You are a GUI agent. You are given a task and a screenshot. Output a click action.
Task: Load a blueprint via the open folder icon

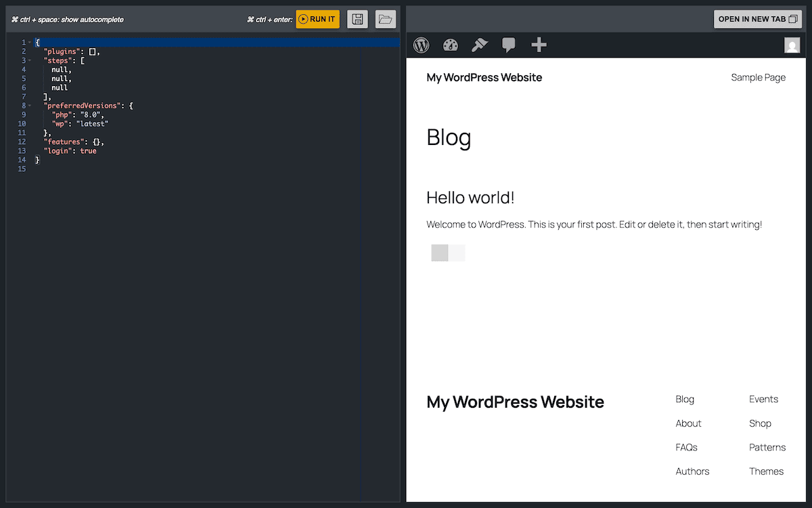385,19
